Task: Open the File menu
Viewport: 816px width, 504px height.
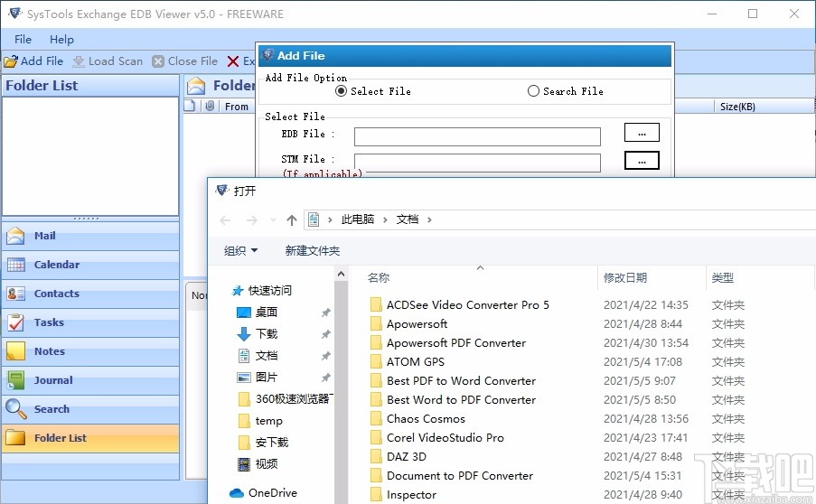Action: 23,40
